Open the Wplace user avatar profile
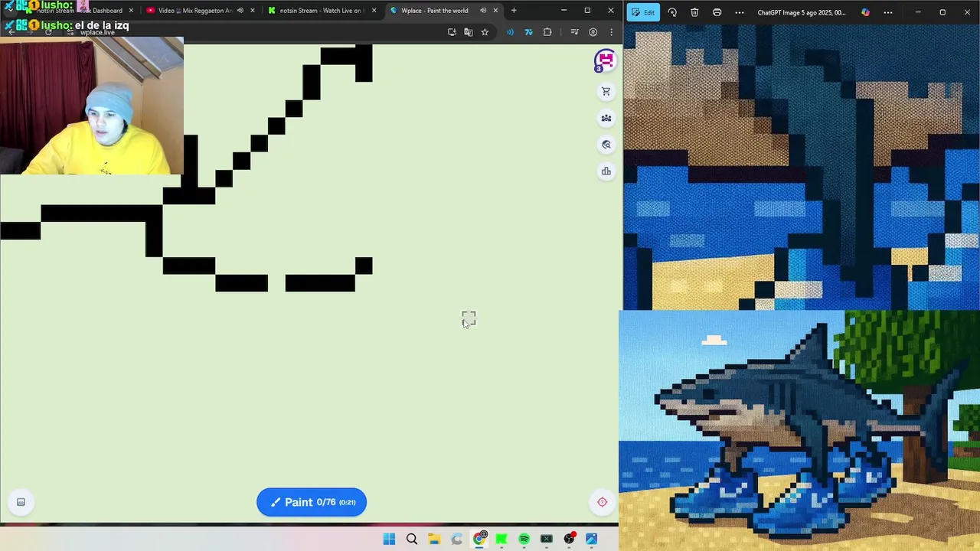Viewport: 980px width, 551px height. click(605, 60)
